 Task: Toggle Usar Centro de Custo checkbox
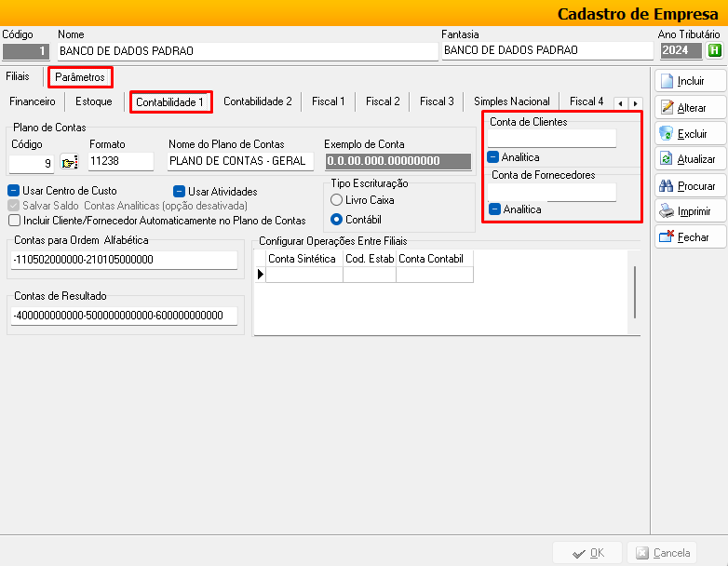pyautogui.click(x=13, y=190)
